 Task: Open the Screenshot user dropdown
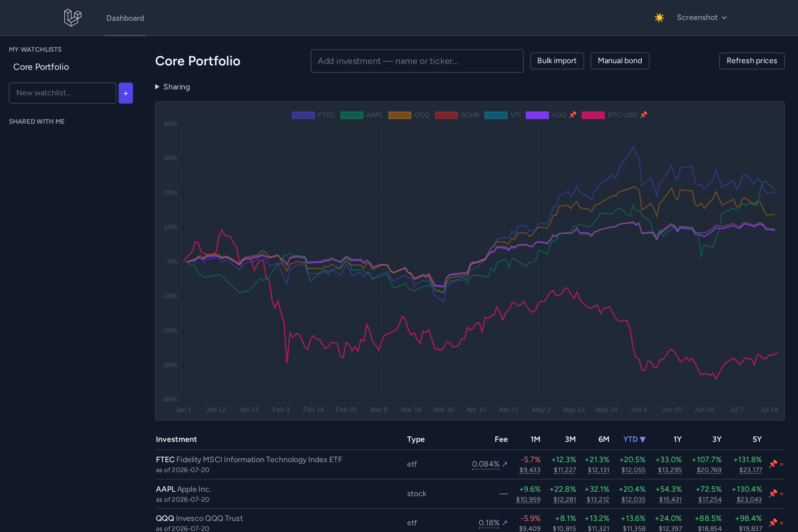(x=702, y=18)
